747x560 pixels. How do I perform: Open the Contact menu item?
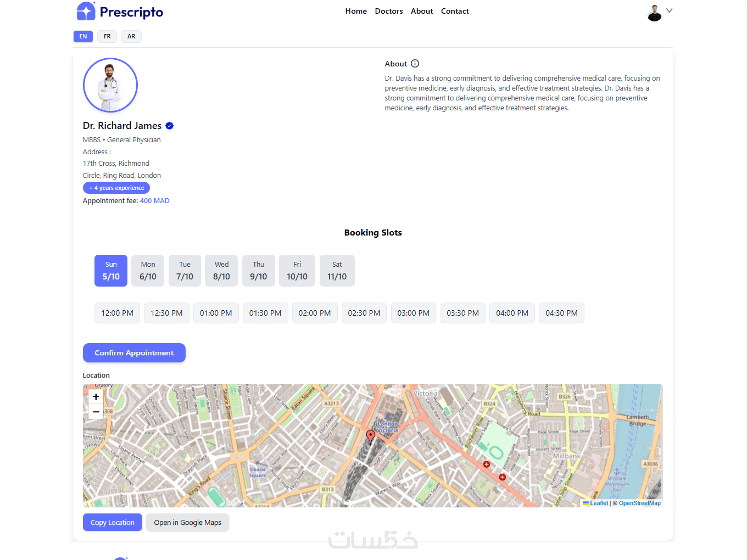(x=455, y=11)
